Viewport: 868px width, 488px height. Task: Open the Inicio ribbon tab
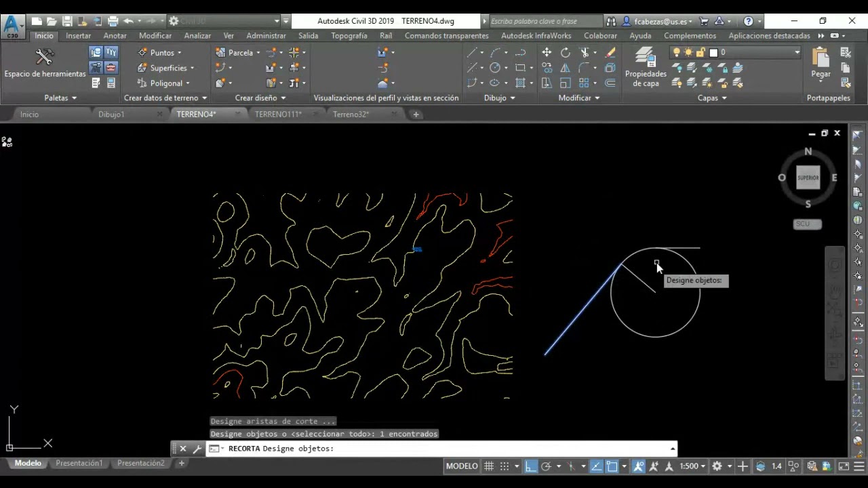(44, 35)
